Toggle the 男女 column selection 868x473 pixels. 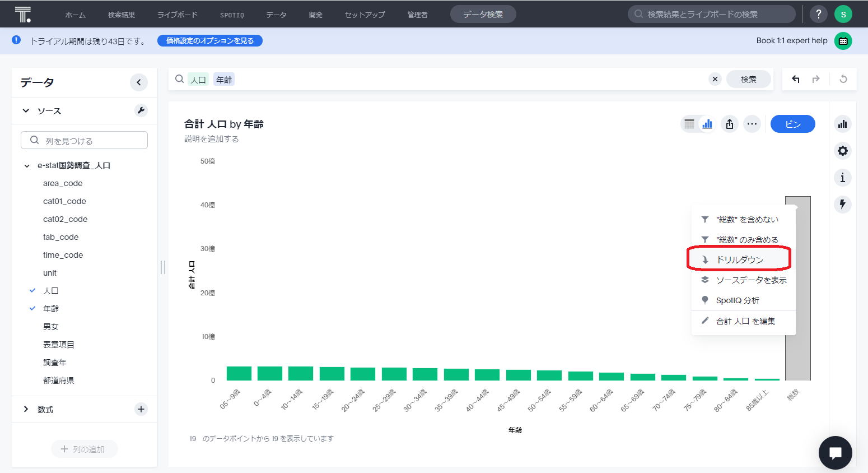(50, 326)
